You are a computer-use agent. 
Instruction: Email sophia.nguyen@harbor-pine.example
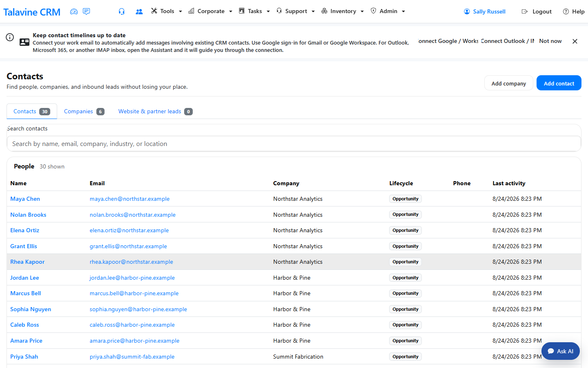138,309
